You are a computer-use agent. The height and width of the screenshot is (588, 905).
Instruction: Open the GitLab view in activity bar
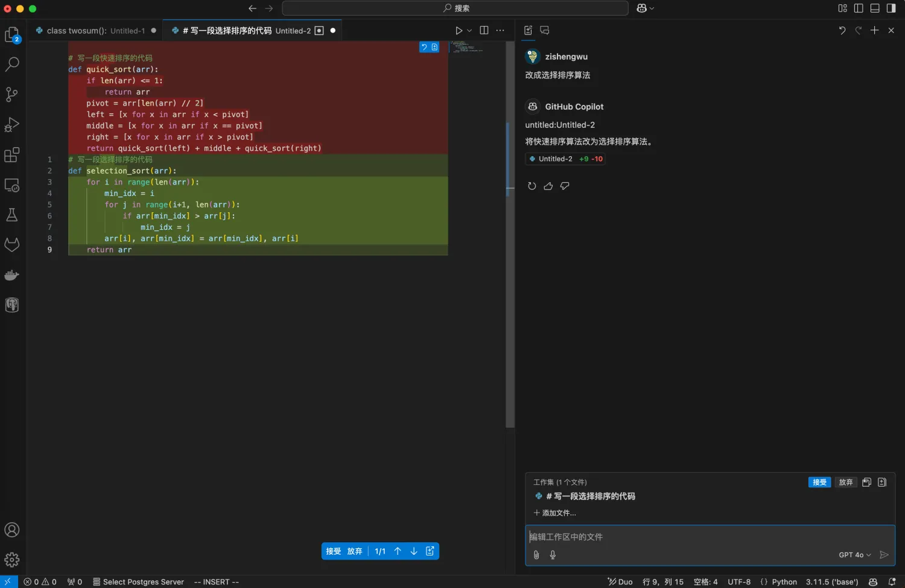12,245
